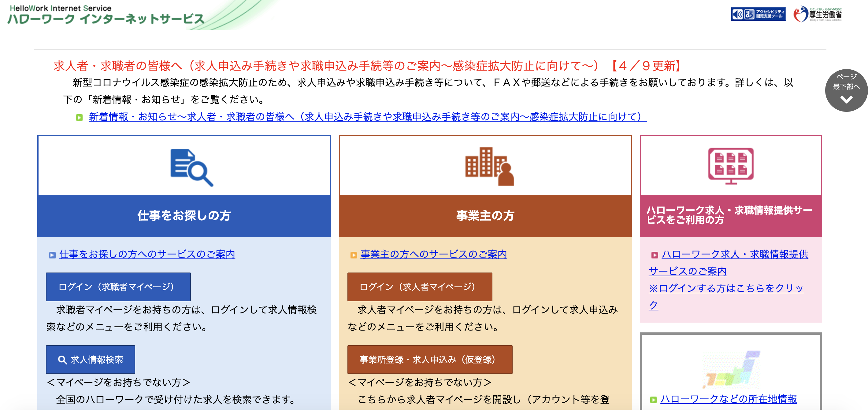Click the pink monitor listings icon
The image size is (868, 410).
click(x=731, y=166)
